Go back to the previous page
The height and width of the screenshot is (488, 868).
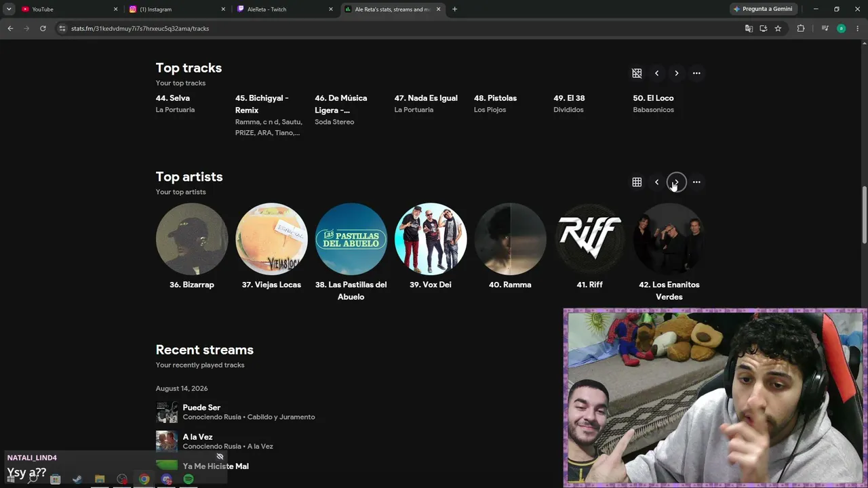tap(10, 28)
